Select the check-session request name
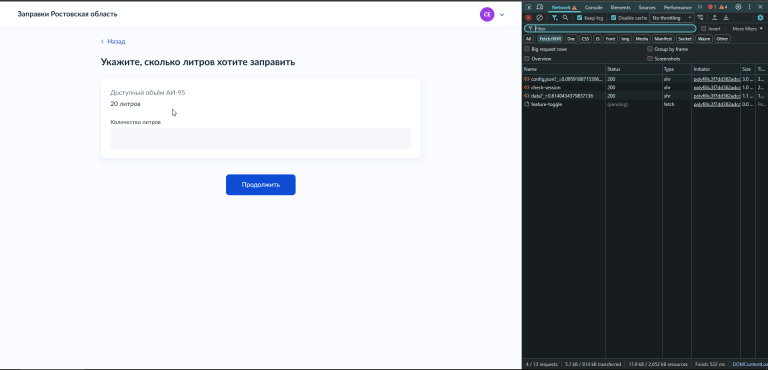 tap(546, 87)
